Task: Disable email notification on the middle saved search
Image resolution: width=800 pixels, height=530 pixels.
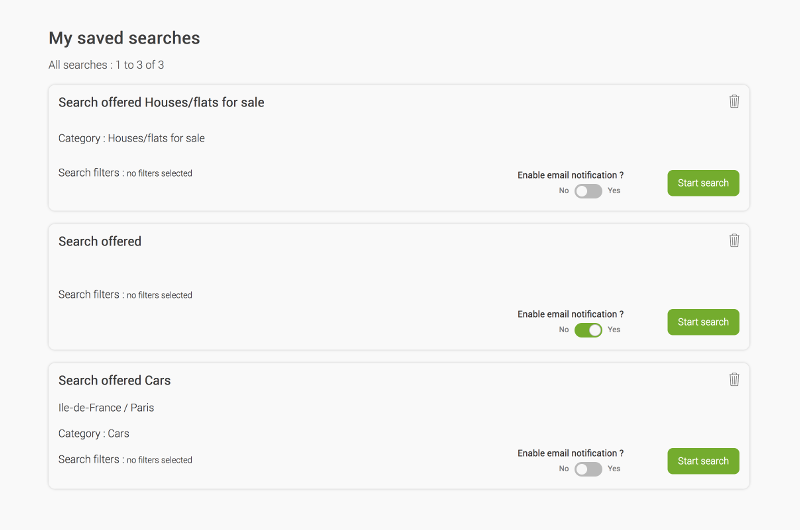Action: (x=588, y=330)
